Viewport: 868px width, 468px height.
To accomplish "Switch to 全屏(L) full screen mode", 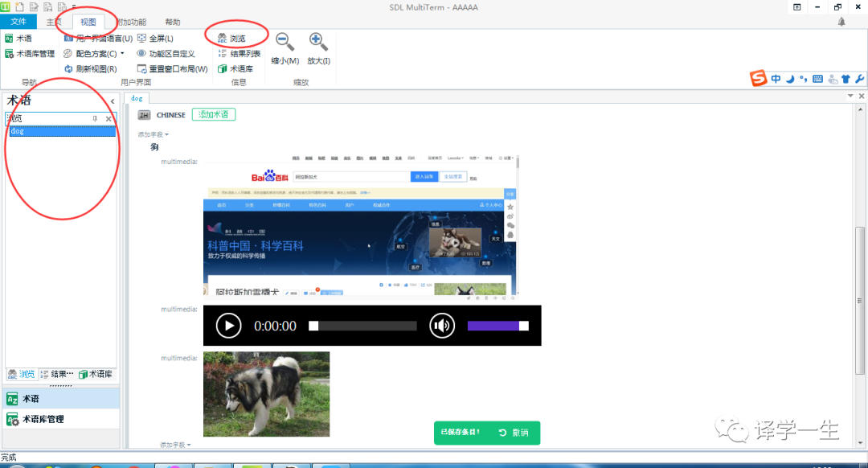I will (x=156, y=39).
